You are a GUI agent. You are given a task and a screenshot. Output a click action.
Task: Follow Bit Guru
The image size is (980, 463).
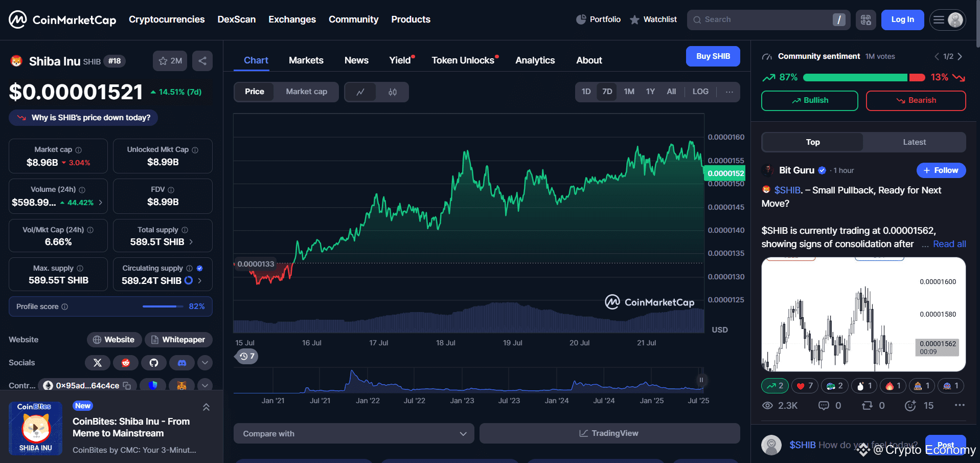(941, 170)
